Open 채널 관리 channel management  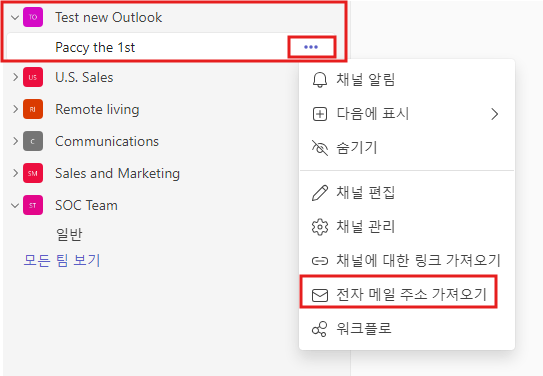tap(407, 227)
